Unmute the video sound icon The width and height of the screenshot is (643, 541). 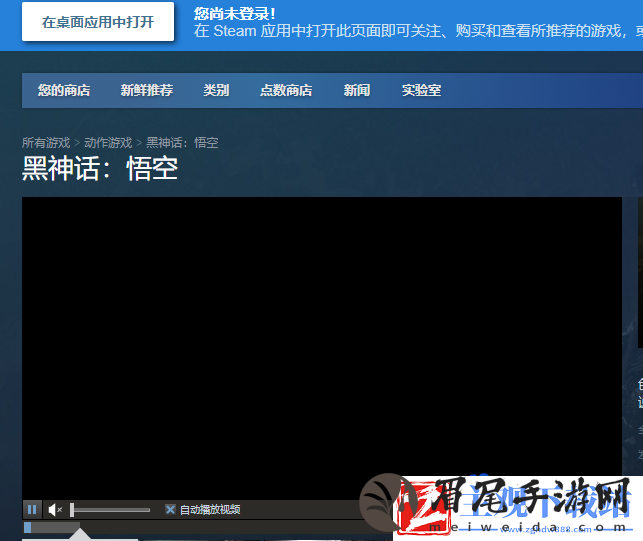[x=55, y=510]
